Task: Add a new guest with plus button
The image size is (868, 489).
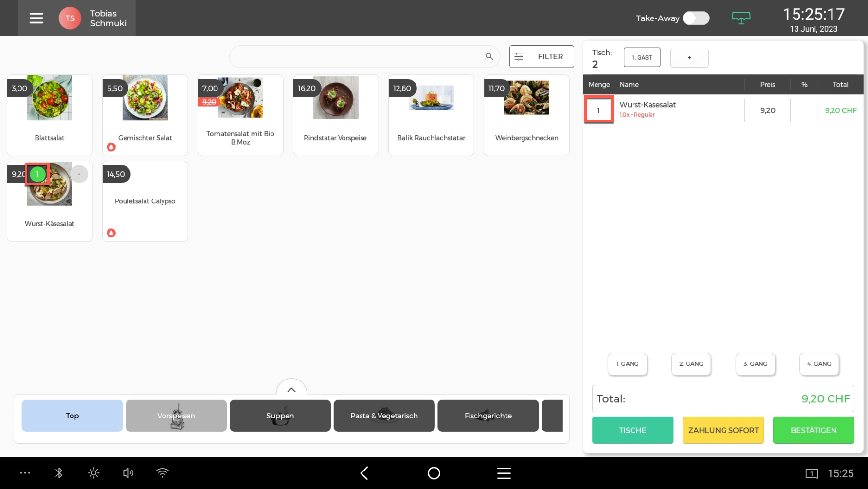Action: point(689,57)
